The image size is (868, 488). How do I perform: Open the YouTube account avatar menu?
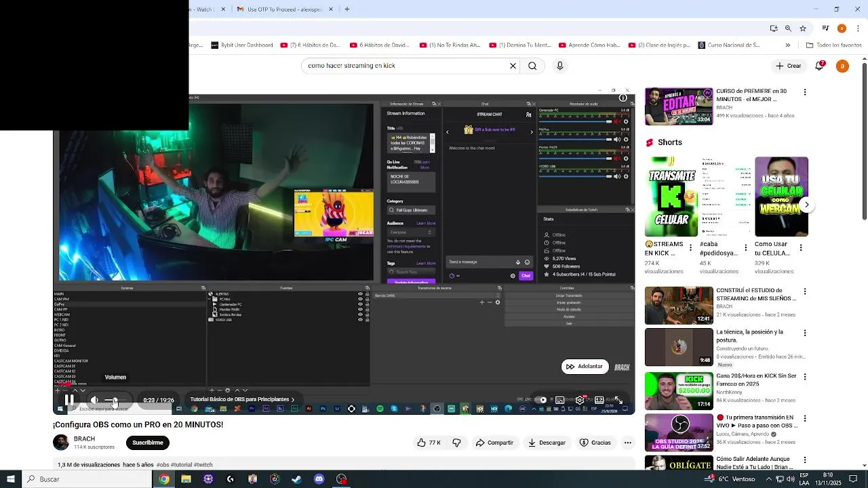pyautogui.click(x=842, y=66)
